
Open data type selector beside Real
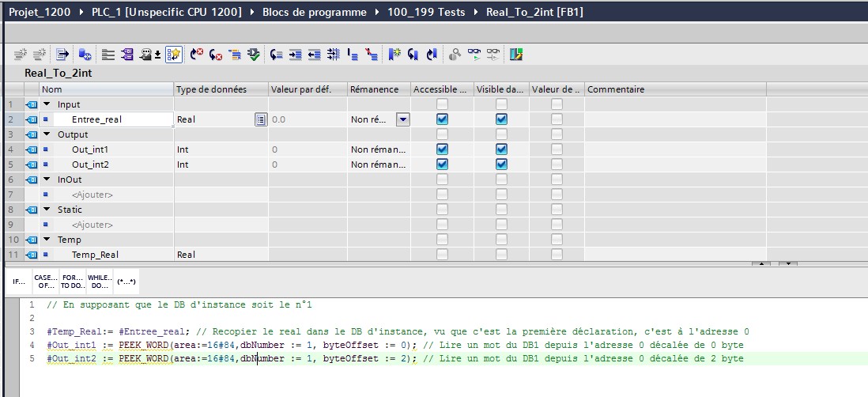click(x=261, y=119)
